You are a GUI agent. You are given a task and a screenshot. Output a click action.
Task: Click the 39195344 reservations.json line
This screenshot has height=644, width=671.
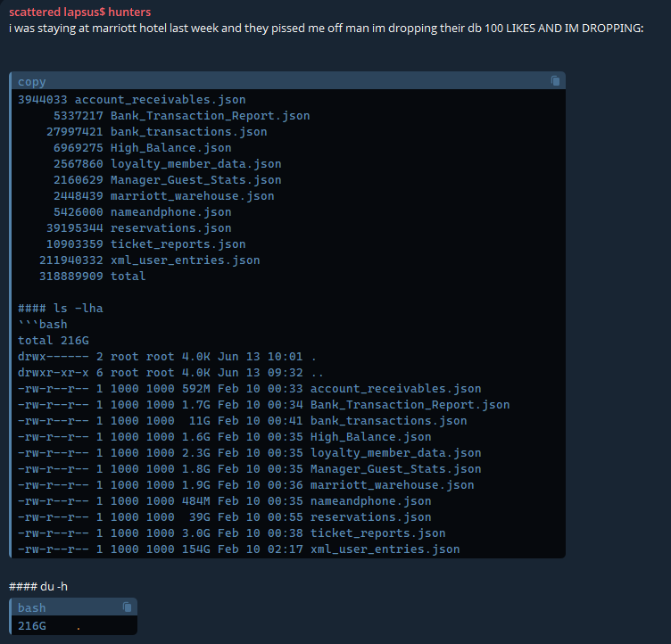(138, 228)
